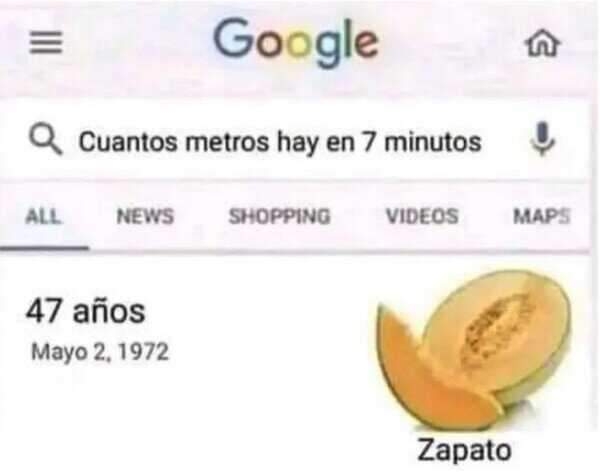Click the word 'minutos' in search field

pos(433,142)
